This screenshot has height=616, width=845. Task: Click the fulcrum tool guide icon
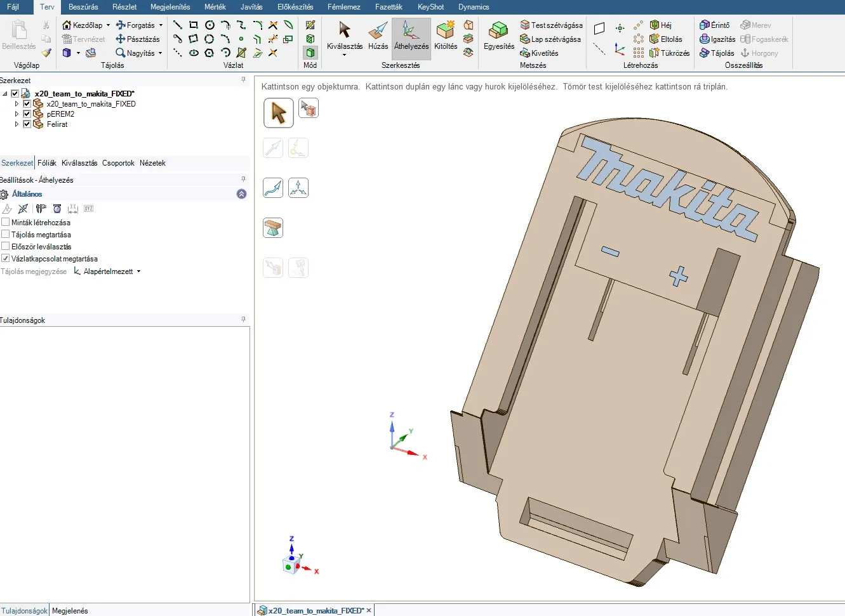(x=273, y=228)
